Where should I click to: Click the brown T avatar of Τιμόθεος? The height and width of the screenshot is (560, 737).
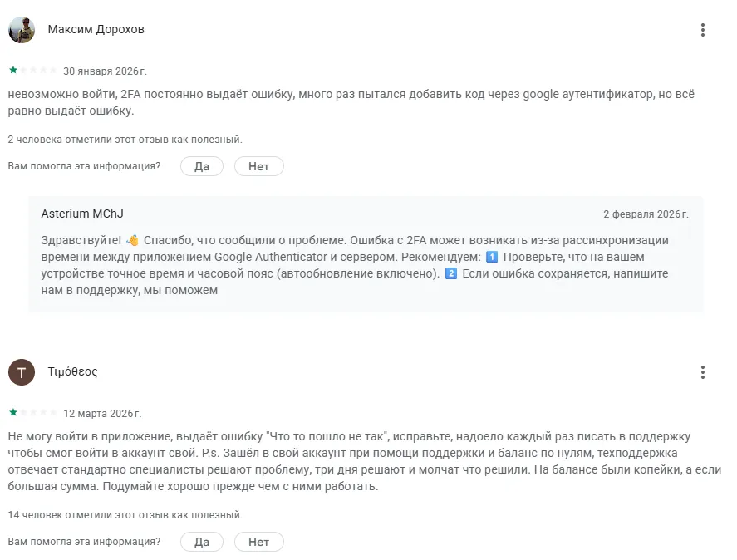tap(22, 372)
